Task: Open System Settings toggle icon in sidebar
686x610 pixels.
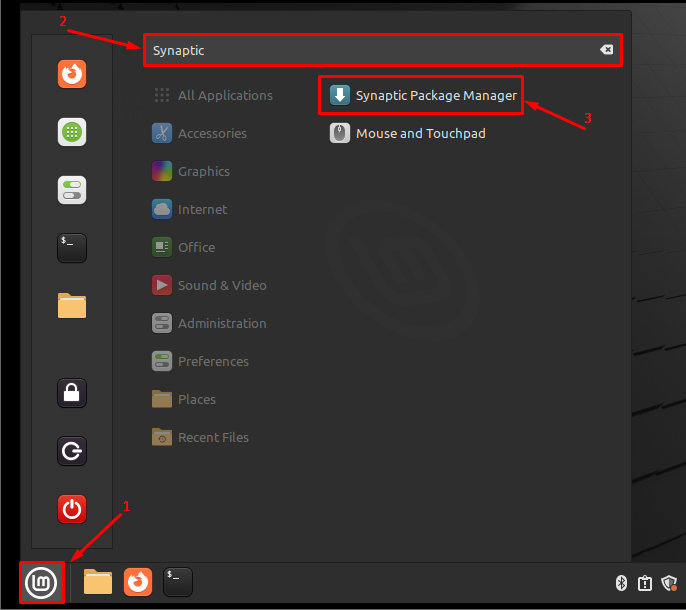Action: (72, 189)
